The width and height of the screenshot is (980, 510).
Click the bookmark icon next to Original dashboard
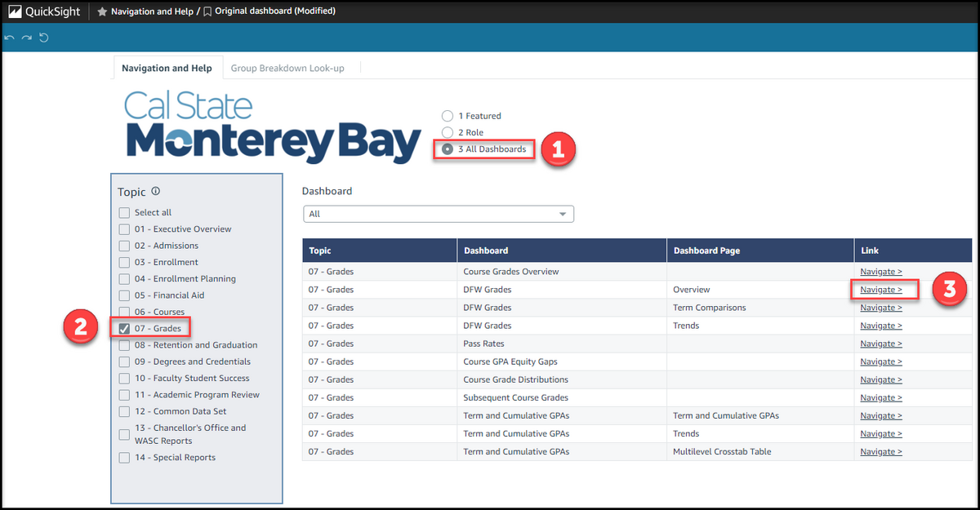pyautogui.click(x=209, y=11)
